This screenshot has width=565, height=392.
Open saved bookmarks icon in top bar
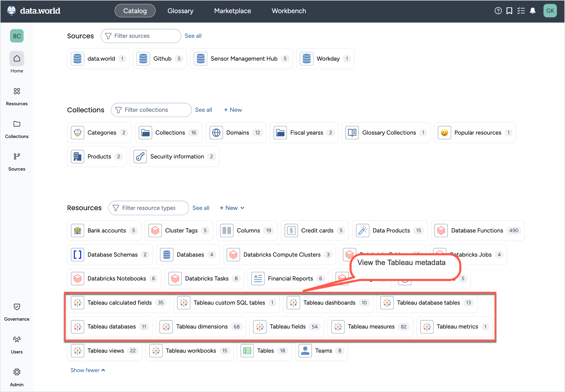[509, 11]
